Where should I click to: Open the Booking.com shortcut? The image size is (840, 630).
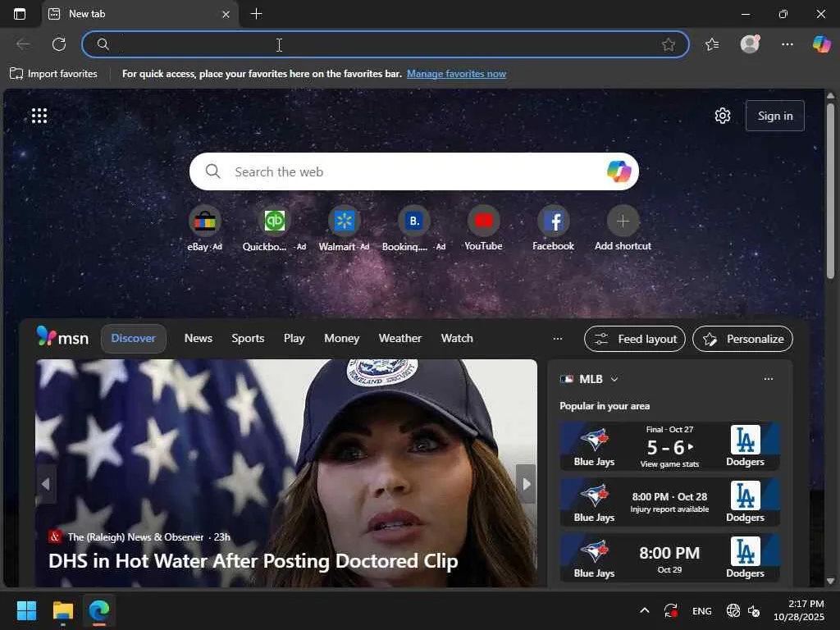413,228
